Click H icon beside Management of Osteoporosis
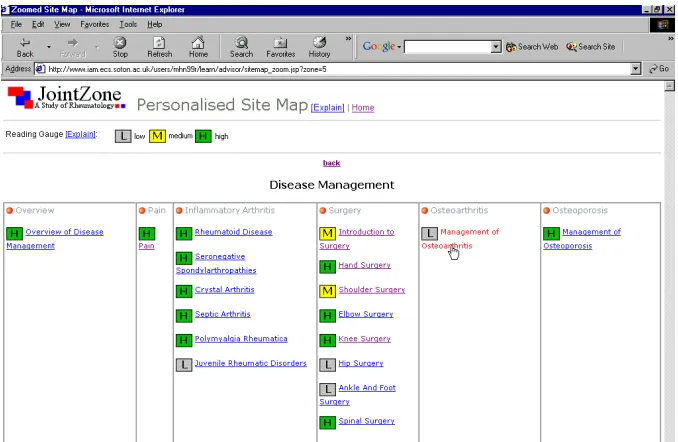678x442 pixels. pos(551,234)
